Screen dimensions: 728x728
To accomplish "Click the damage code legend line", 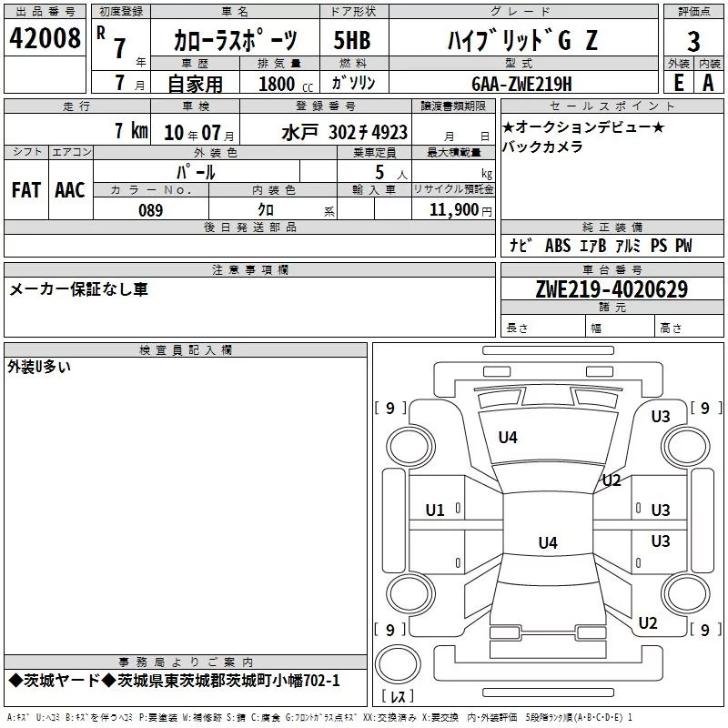I will [320, 717].
